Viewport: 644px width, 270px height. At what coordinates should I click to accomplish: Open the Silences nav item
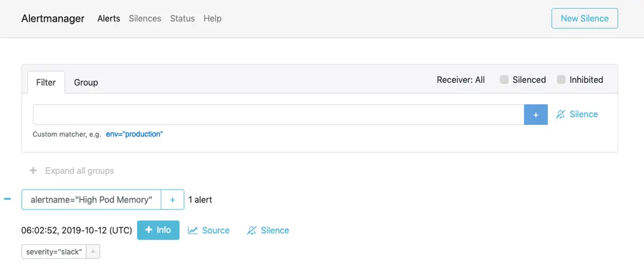145,19
